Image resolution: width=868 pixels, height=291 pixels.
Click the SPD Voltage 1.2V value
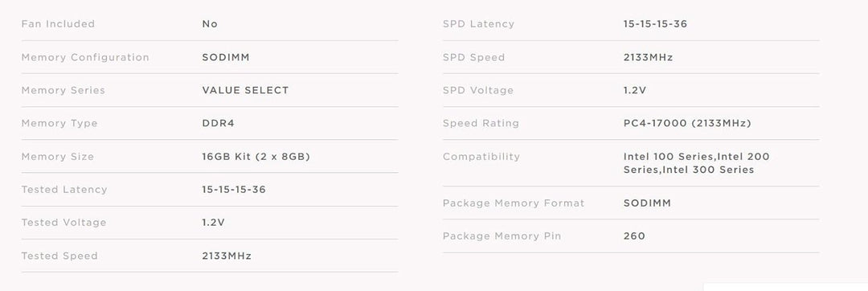tap(635, 90)
